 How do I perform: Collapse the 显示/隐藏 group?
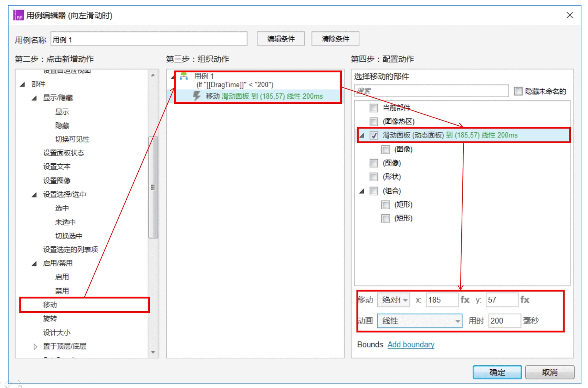tap(34, 98)
